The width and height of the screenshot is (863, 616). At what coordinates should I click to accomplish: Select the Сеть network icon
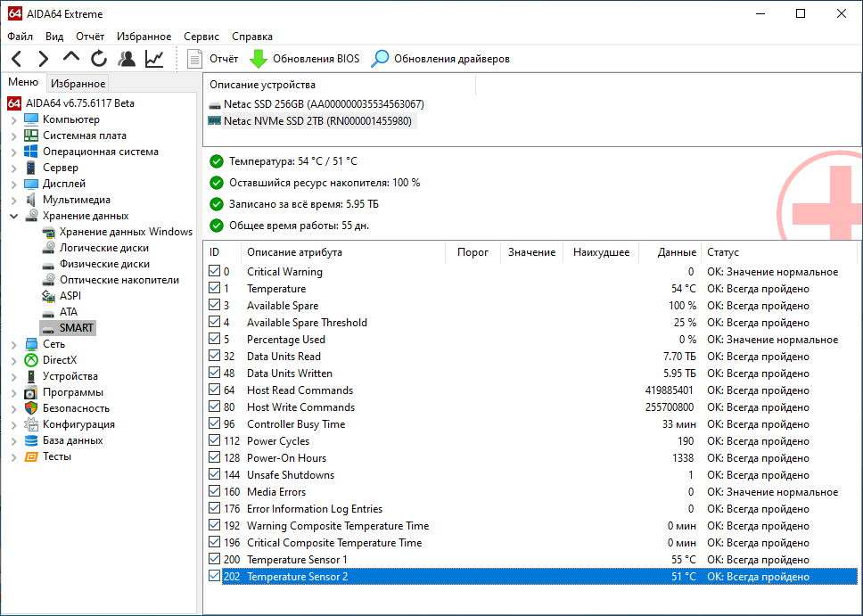31,344
